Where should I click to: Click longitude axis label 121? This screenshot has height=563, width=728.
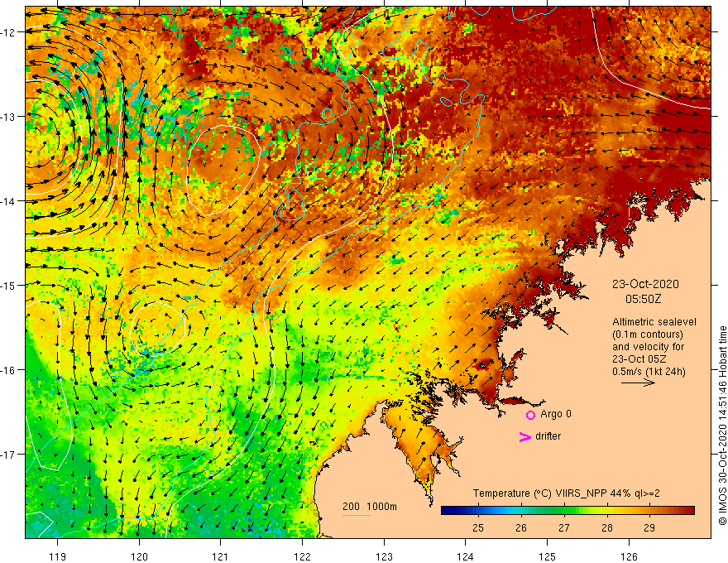[x=221, y=556]
